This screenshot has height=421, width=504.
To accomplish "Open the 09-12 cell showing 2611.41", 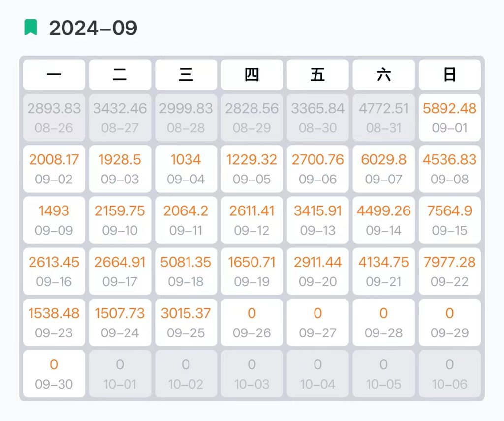I will pos(252,220).
